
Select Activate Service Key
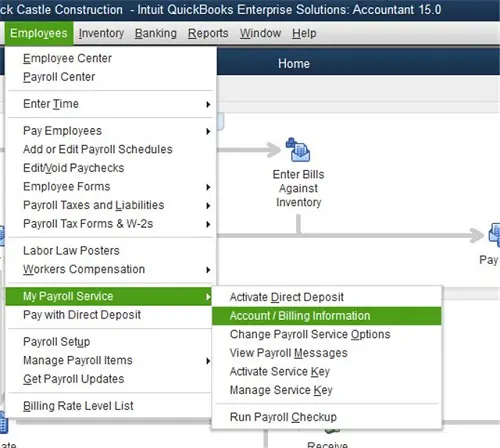pyautogui.click(x=327, y=372)
